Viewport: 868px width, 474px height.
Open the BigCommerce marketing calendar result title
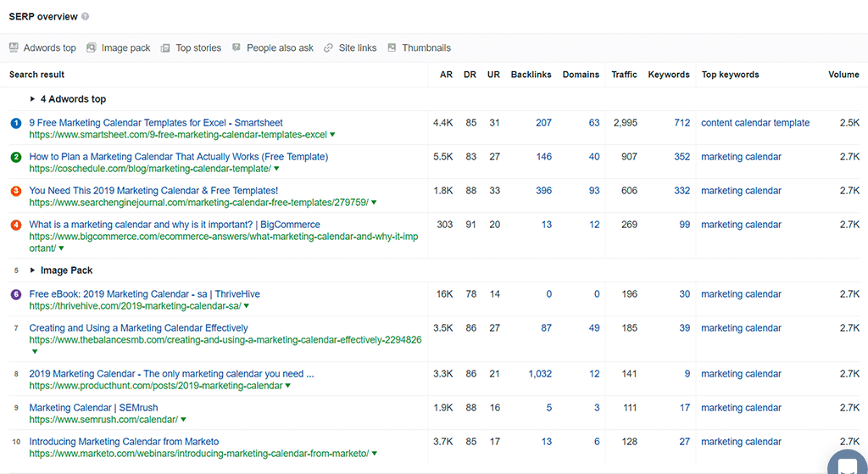coord(175,225)
